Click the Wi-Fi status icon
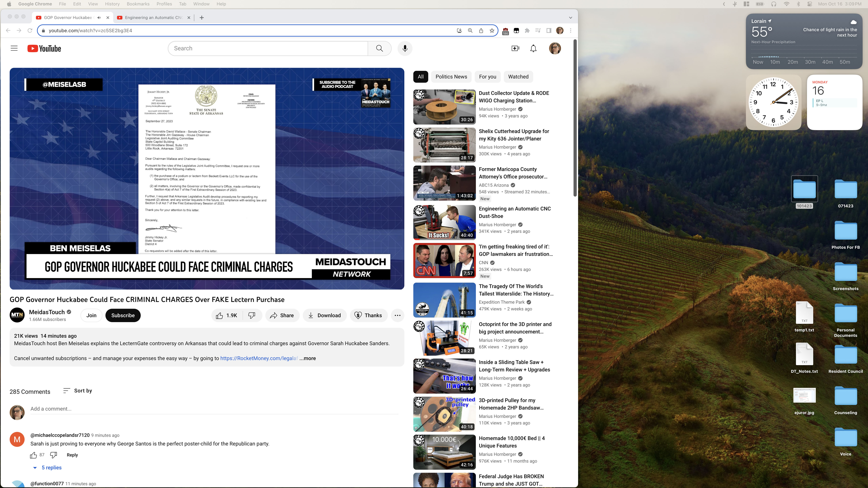Image resolution: width=868 pixels, height=488 pixels. pyautogui.click(x=786, y=4)
